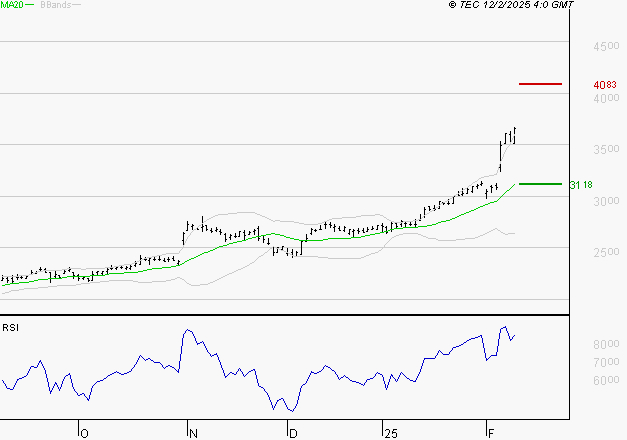The width and height of the screenshot is (627, 440).
Task: Select the D month marker on time axis
Action: coord(293,433)
